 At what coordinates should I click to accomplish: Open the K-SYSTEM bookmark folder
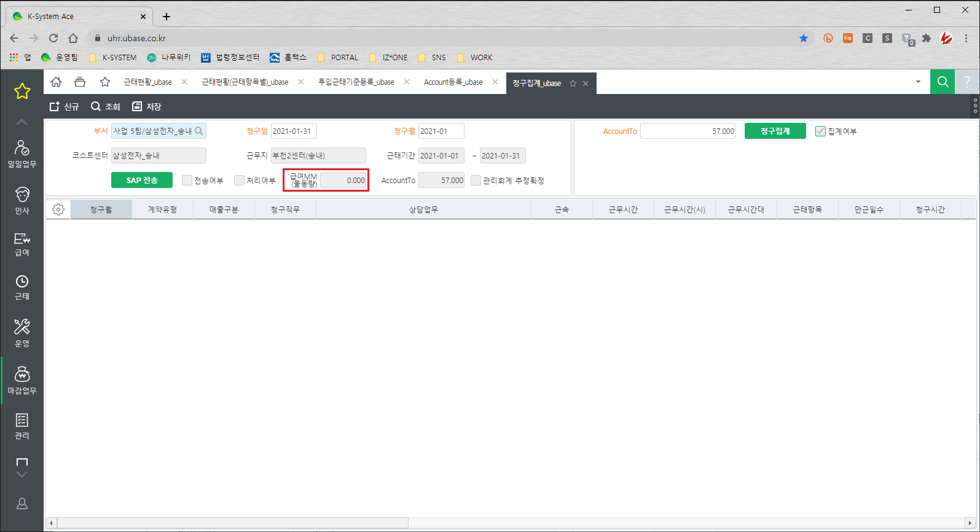tap(113, 57)
